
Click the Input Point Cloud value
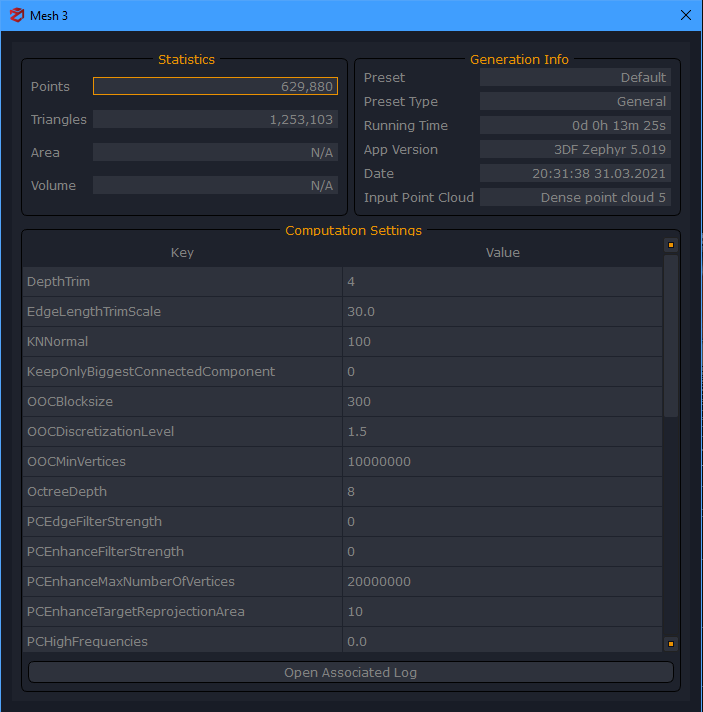click(575, 198)
